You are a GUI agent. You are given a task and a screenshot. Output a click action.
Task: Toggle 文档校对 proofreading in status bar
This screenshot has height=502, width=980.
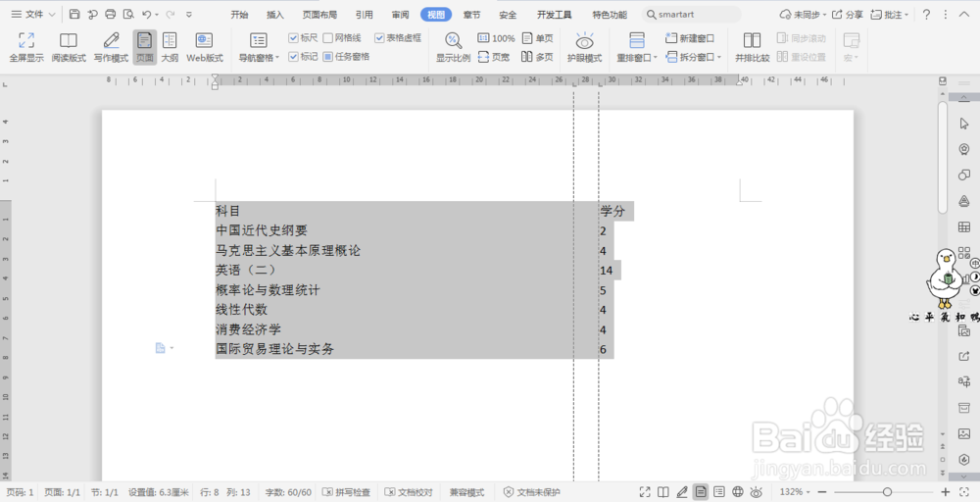point(409,492)
